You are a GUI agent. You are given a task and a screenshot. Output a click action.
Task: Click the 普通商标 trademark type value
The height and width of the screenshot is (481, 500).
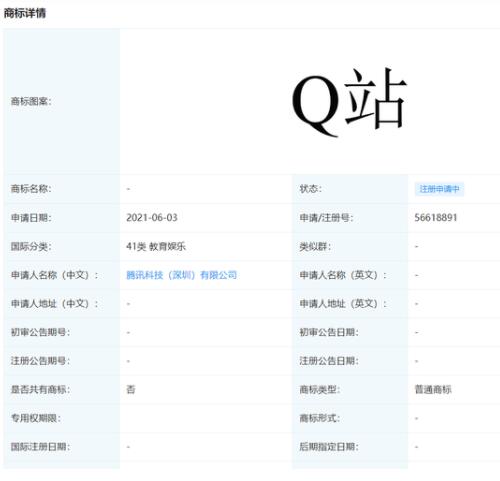(433, 389)
